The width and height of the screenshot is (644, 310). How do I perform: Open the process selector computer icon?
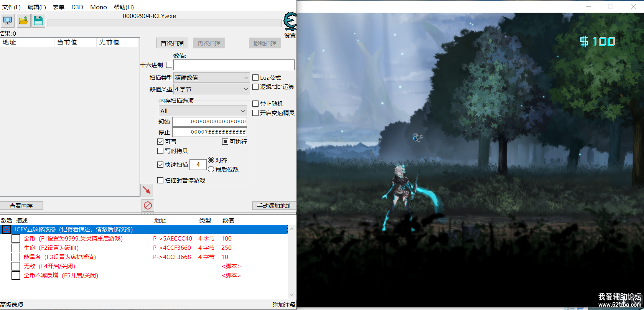pyautogui.click(x=7, y=20)
